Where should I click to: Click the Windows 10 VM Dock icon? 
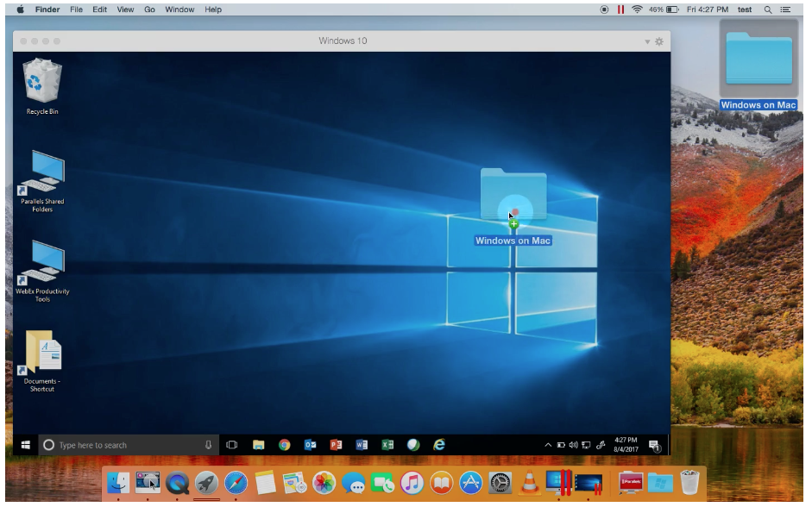[x=589, y=485]
